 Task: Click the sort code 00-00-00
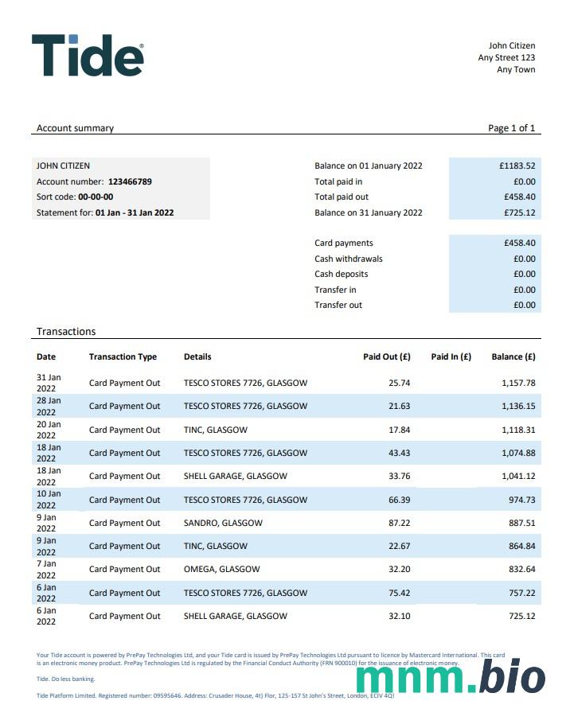point(96,197)
